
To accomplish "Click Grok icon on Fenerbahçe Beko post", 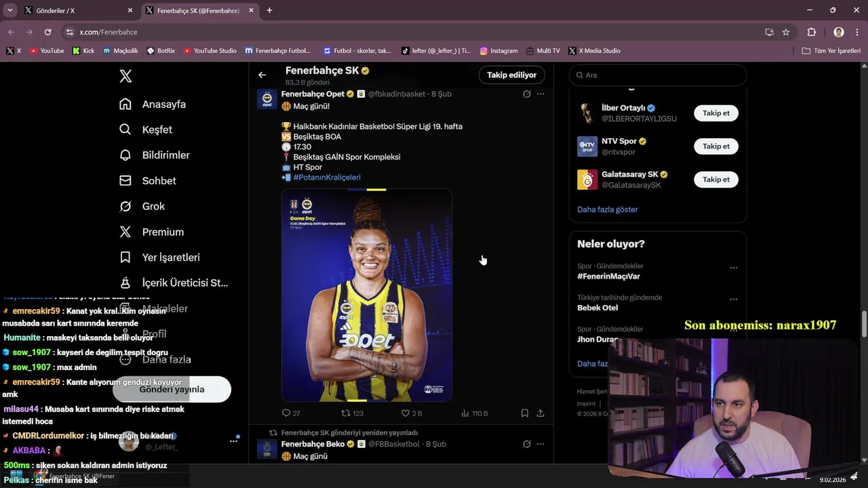I will [527, 444].
